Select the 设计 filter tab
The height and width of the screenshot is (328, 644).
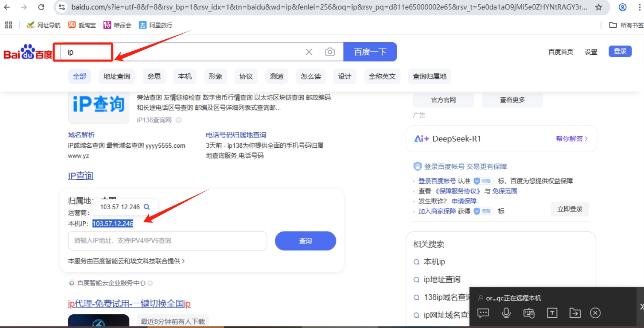(x=345, y=76)
